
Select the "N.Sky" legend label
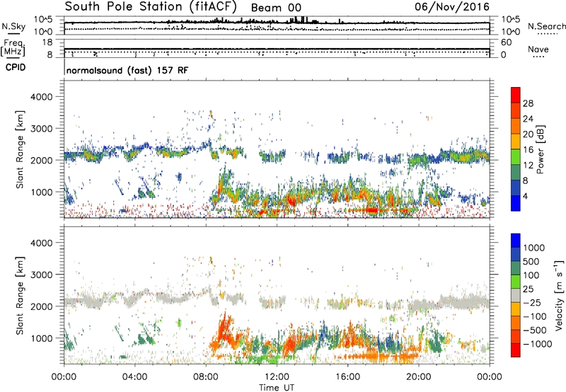coord(13,26)
